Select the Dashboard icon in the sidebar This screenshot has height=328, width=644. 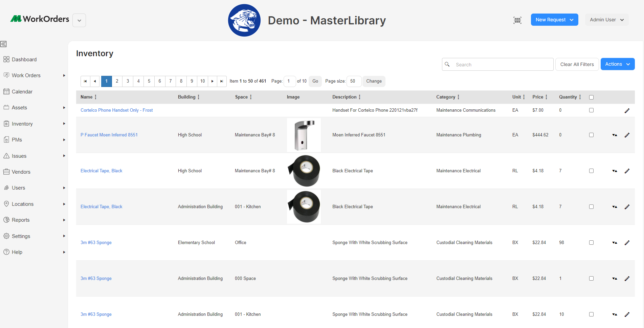pyautogui.click(x=6, y=59)
